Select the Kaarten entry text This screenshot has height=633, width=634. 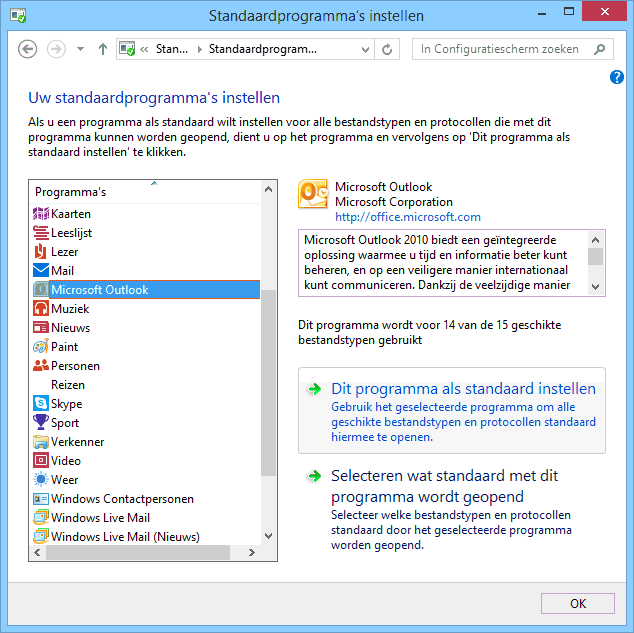(x=71, y=214)
